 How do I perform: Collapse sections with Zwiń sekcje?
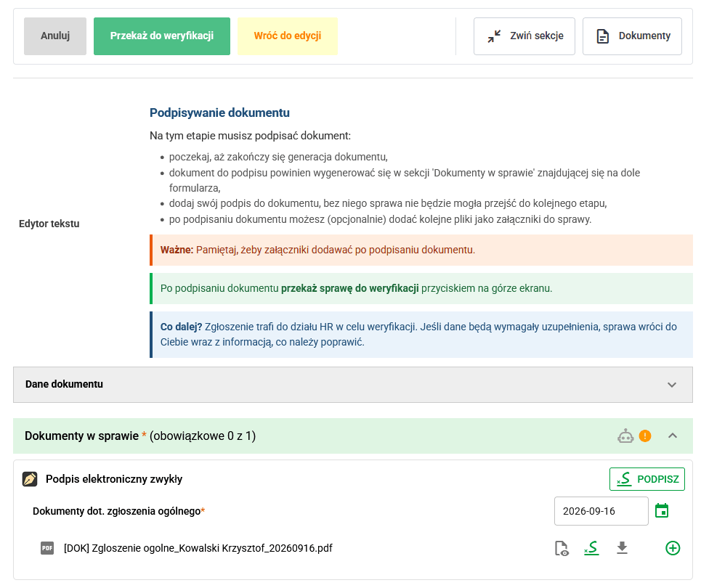pyautogui.click(x=524, y=36)
